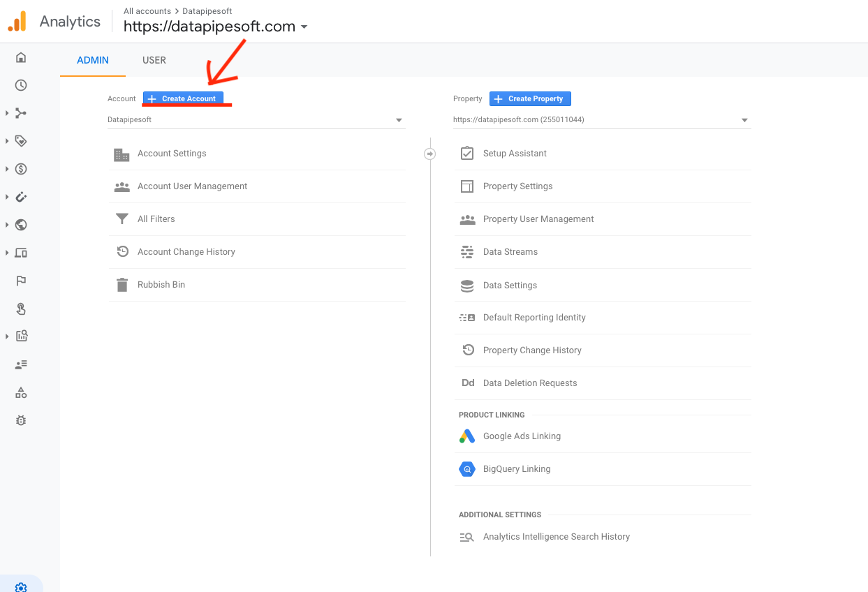Open Property User Management
The height and width of the screenshot is (592, 868).
click(602, 219)
